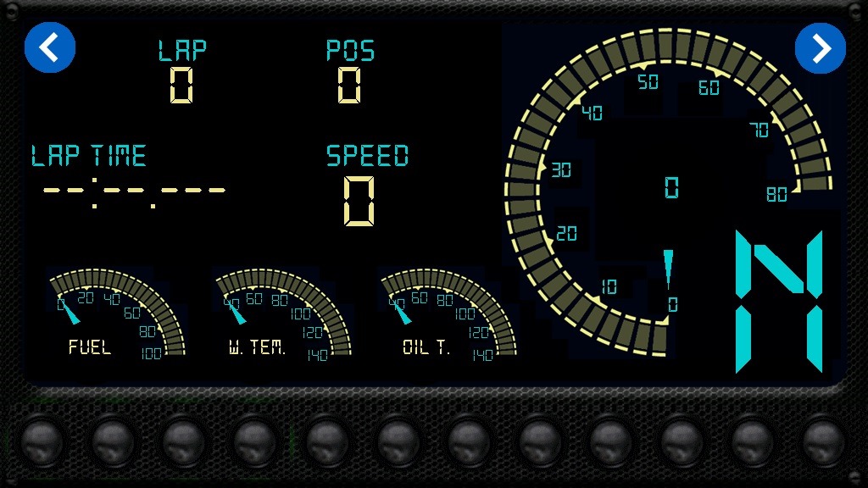This screenshot has height=488, width=868.
Task: Click the 80 mark on the tachometer
Action: [x=776, y=195]
